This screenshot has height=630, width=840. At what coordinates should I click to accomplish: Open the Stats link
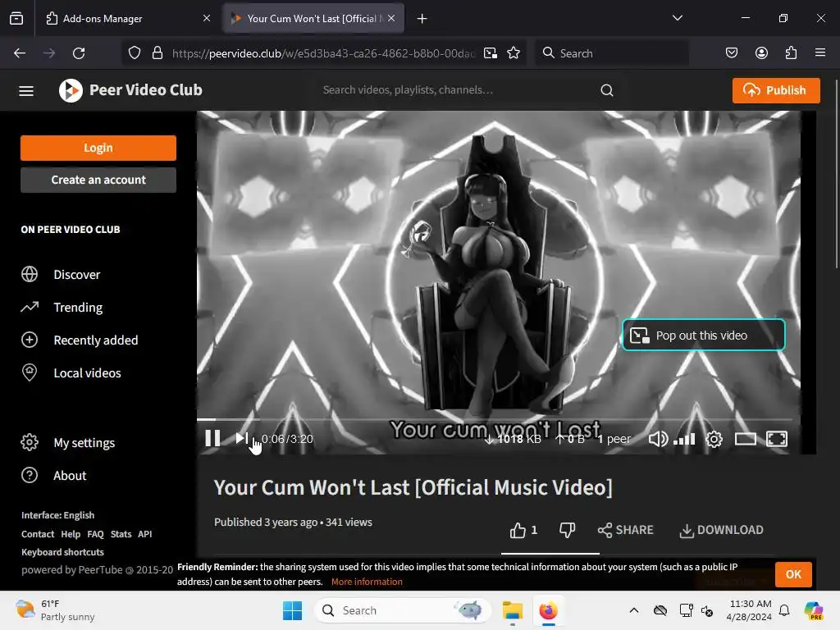tap(121, 534)
